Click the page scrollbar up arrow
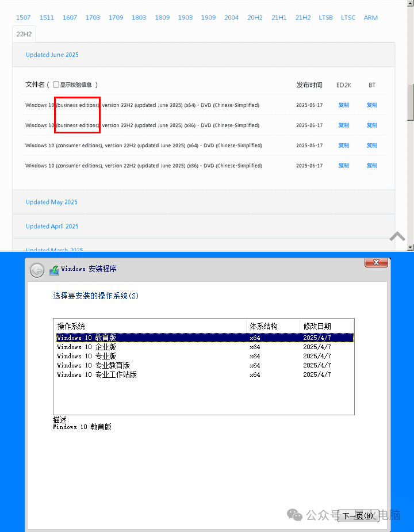The width and height of the screenshot is (414, 532). [x=411, y=3]
